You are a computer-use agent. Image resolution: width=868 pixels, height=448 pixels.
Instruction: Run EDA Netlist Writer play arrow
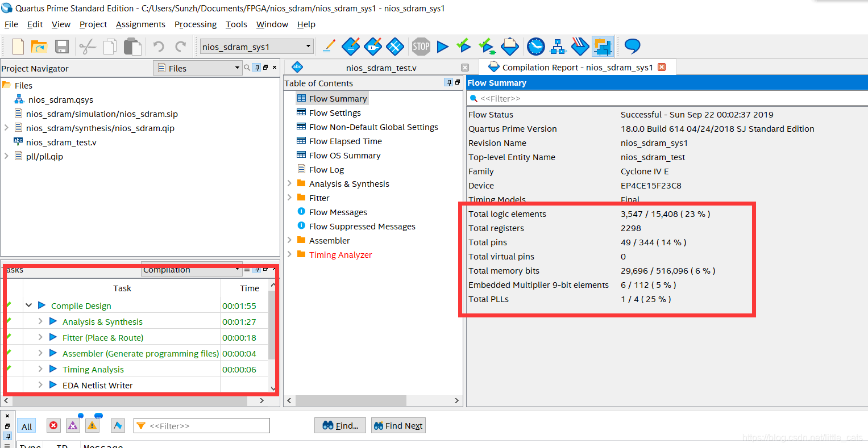click(53, 385)
